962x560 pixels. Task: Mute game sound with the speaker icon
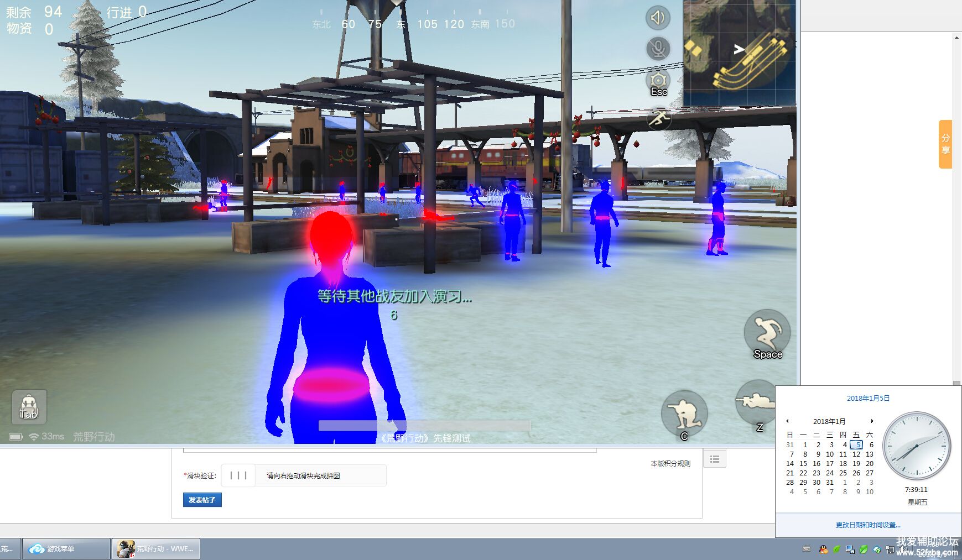pyautogui.click(x=658, y=18)
